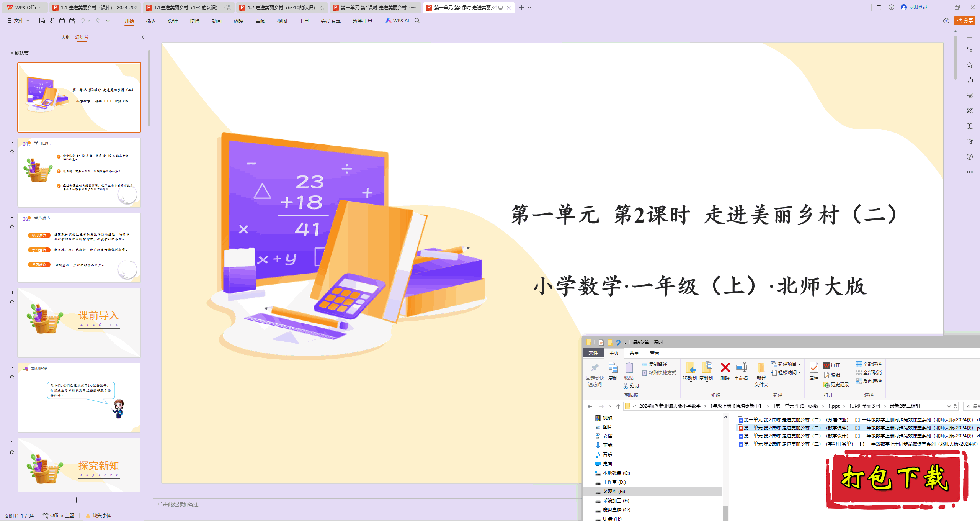Switch to the 大纲 outline tab

[x=66, y=37]
